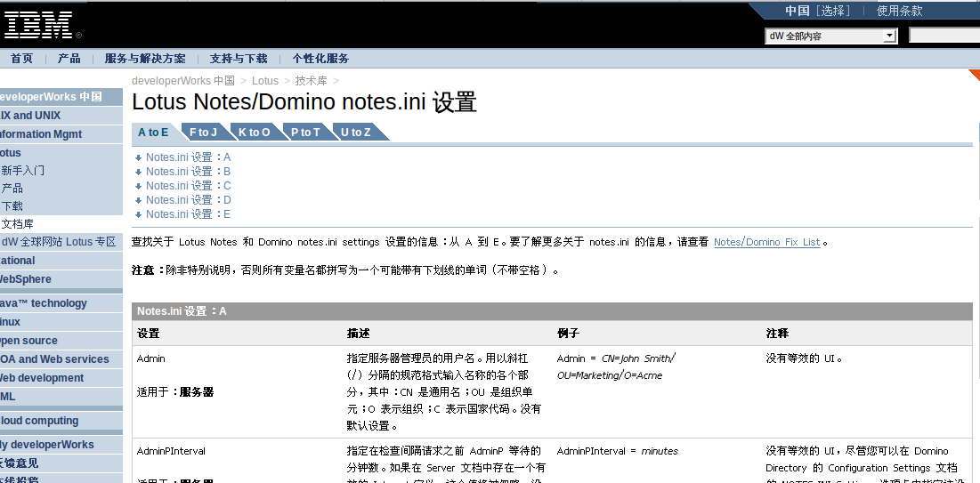Screen dimensions: 980x483
Task: Click down arrow icon beside Notes.ini 设置：A
Action: (138, 157)
